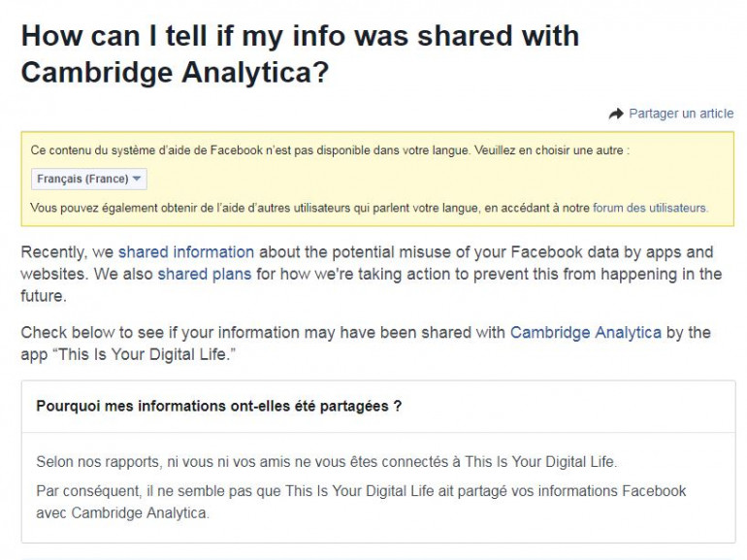Screen dimensions: 747x560
Task: Click the 'Cambridge Analytica' link in body text
Action: [585, 332]
